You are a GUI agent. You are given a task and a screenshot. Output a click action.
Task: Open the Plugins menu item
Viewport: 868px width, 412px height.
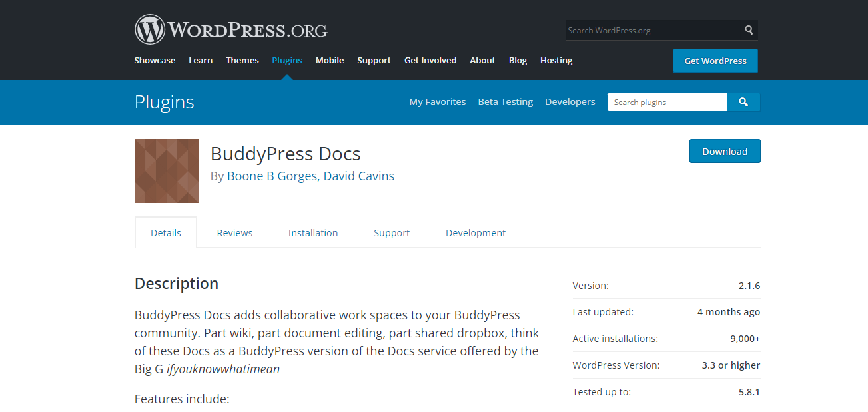[286, 60]
